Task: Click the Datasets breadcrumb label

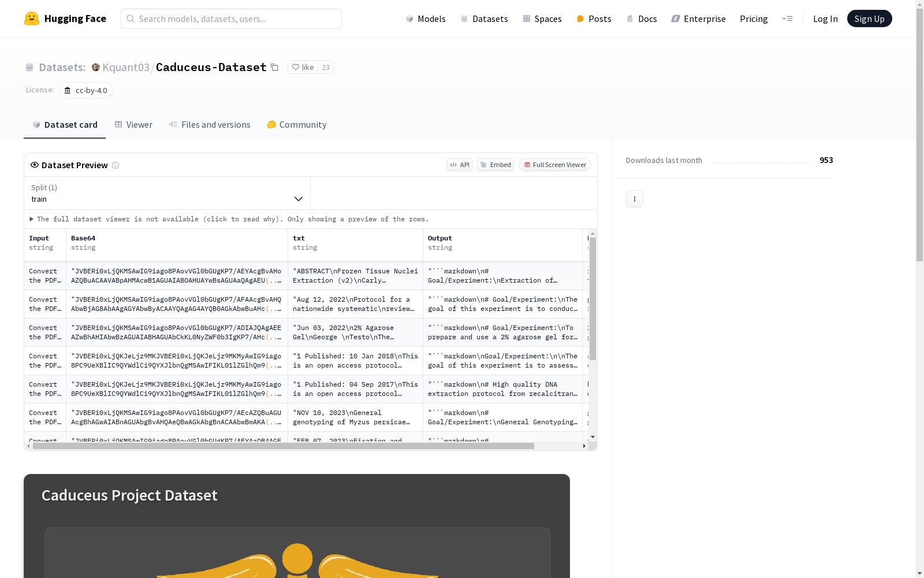Action: (x=62, y=68)
